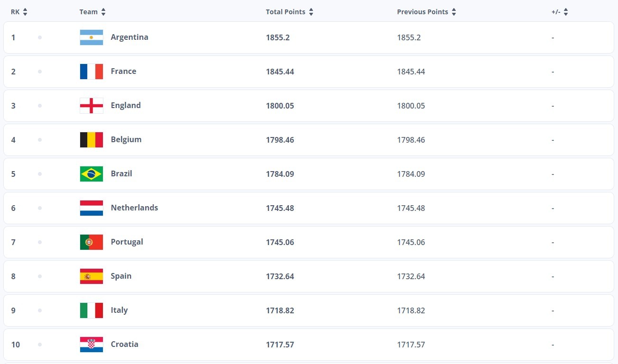Sort by Total Points column arrows
The width and height of the screenshot is (618, 364).
coord(311,12)
